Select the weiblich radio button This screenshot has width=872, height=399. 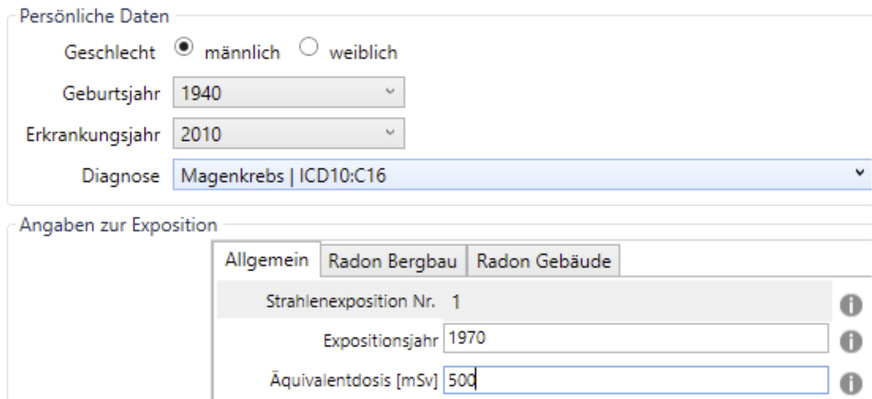309,48
